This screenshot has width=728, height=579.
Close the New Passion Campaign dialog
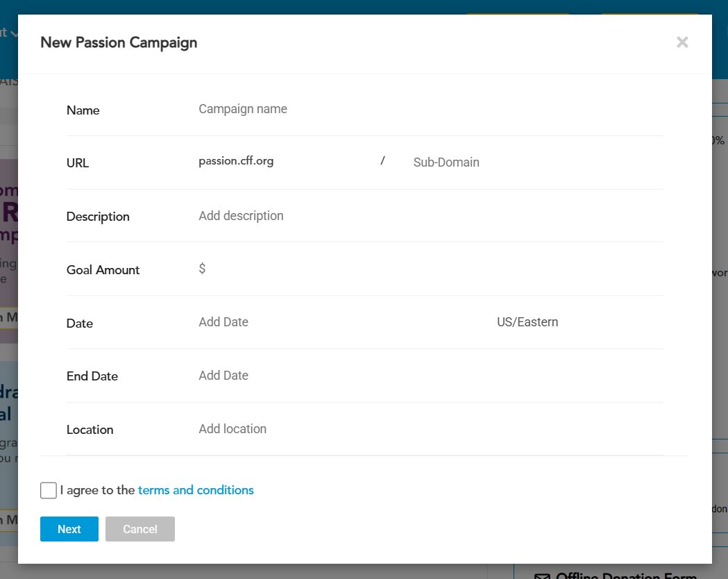point(682,42)
